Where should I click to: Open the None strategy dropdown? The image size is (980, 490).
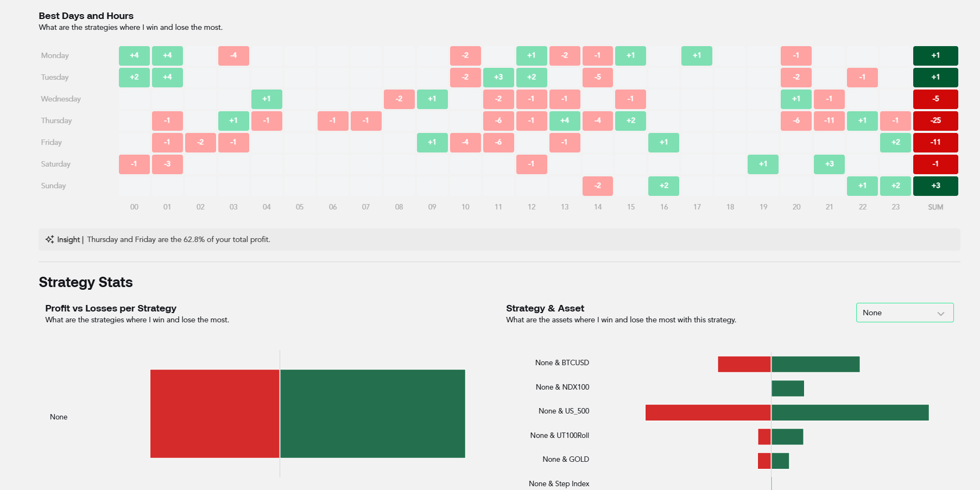pos(905,313)
